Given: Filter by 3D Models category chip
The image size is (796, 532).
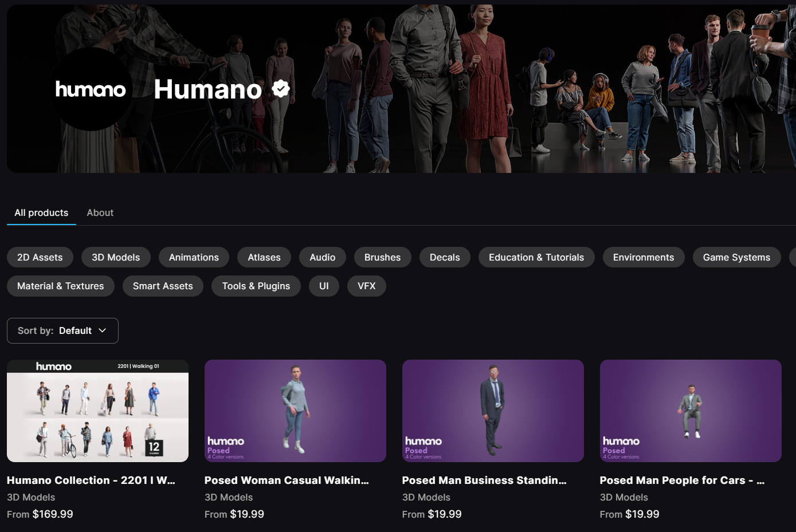Looking at the screenshot, I should tap(116, 257).
